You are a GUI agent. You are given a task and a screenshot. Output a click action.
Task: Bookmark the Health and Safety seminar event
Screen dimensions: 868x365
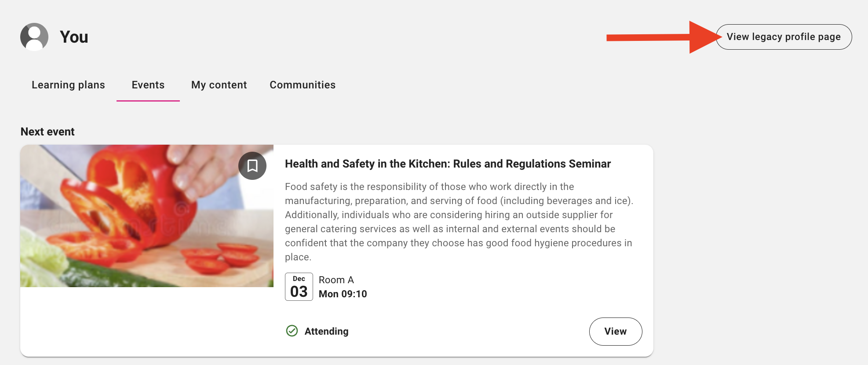pos(252,166)
